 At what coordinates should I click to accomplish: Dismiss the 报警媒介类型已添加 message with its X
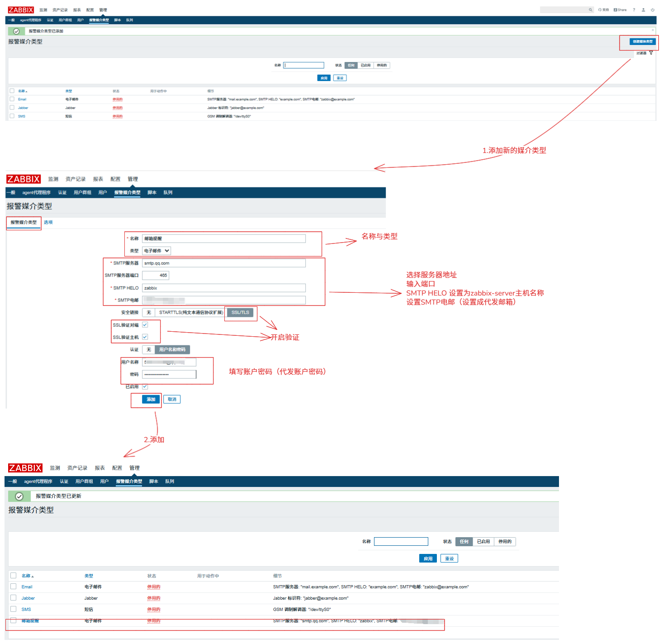[653, 30]
